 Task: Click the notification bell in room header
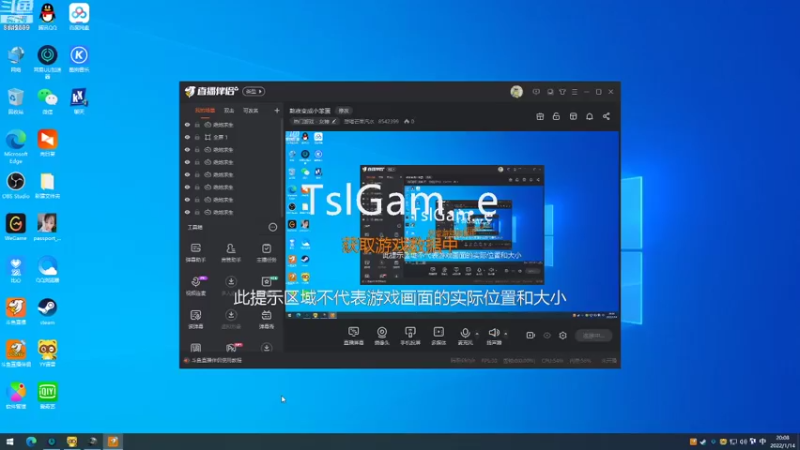(590, 116)
